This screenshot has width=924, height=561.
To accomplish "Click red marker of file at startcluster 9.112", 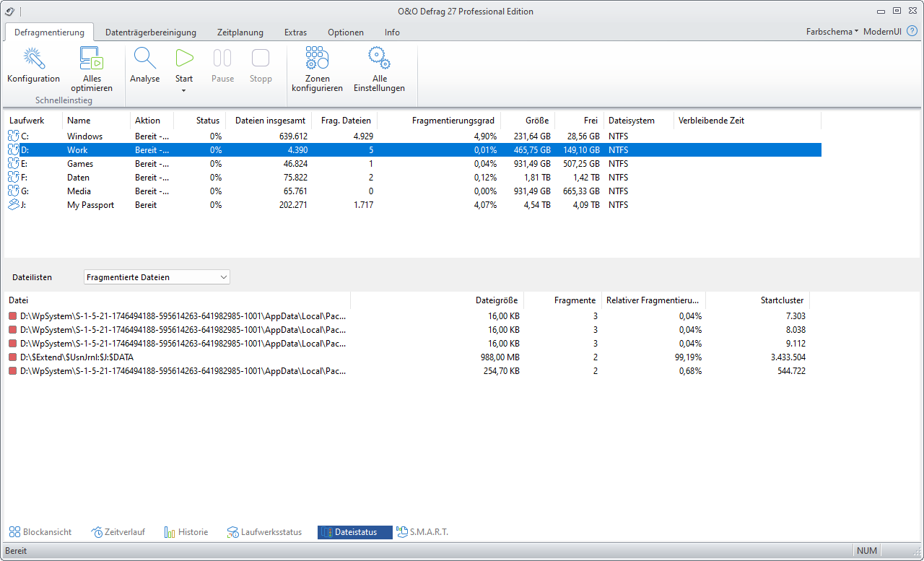I will (x=12, y=344).
